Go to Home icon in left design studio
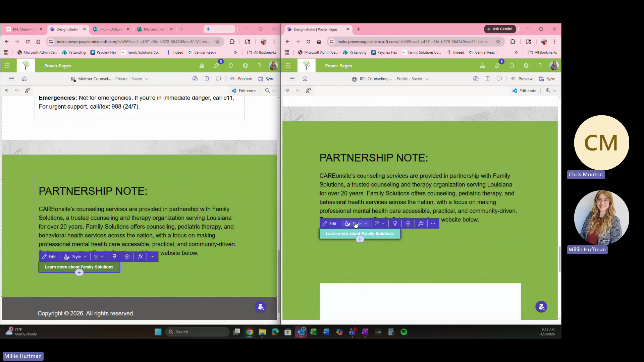This screenshot has height=362, width=644. pos(24,79)
